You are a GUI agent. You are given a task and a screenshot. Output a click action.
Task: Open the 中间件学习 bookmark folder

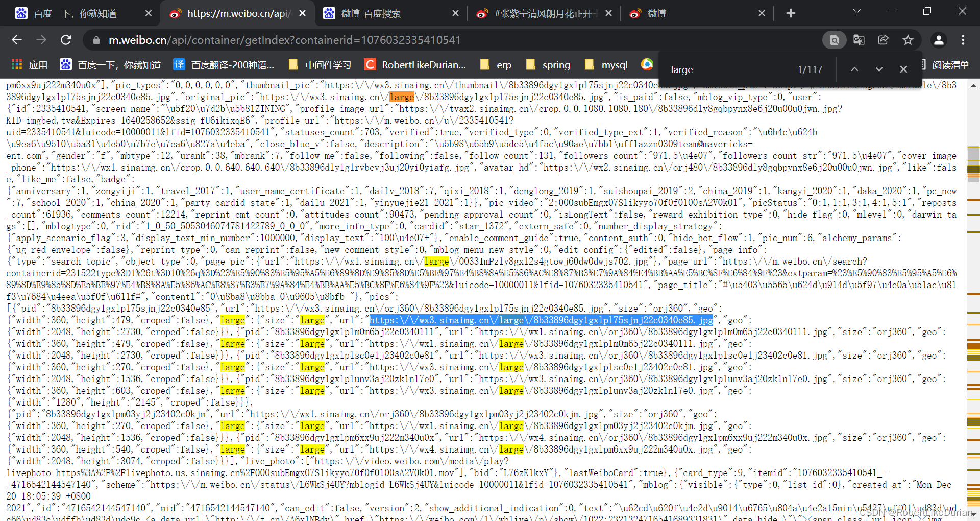pos(320,65)
